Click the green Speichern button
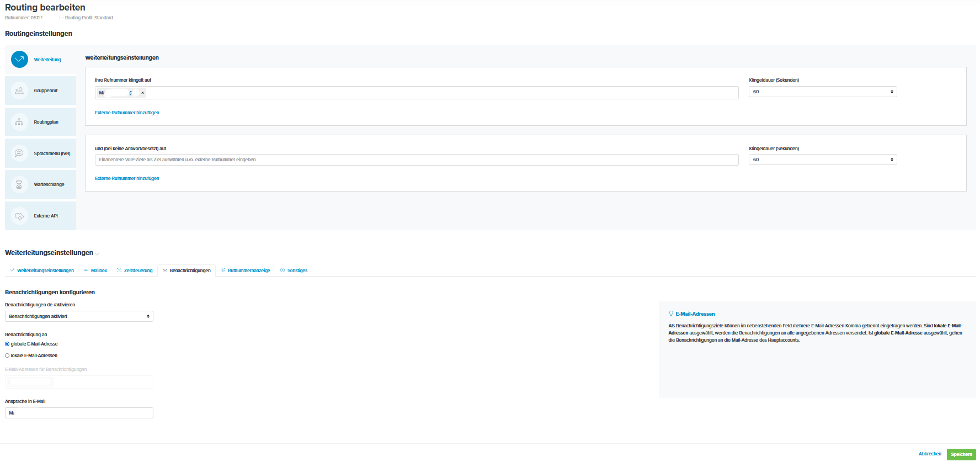The image size is (980, 462). coord(961,454)
